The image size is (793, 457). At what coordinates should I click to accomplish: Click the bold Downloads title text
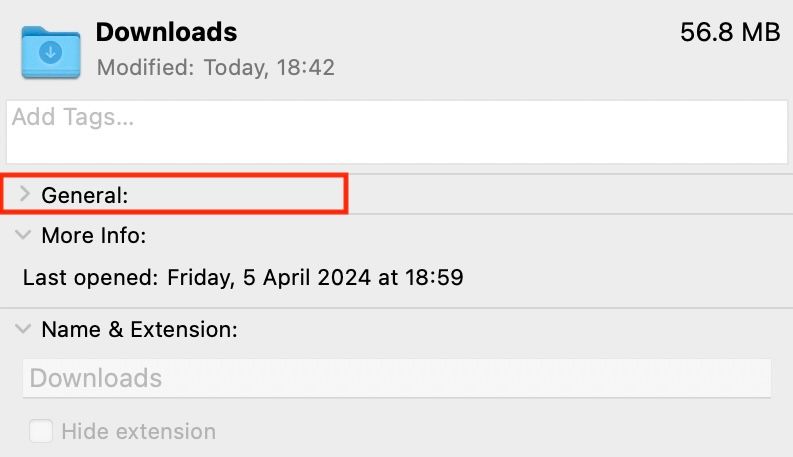tap(166, 32)
